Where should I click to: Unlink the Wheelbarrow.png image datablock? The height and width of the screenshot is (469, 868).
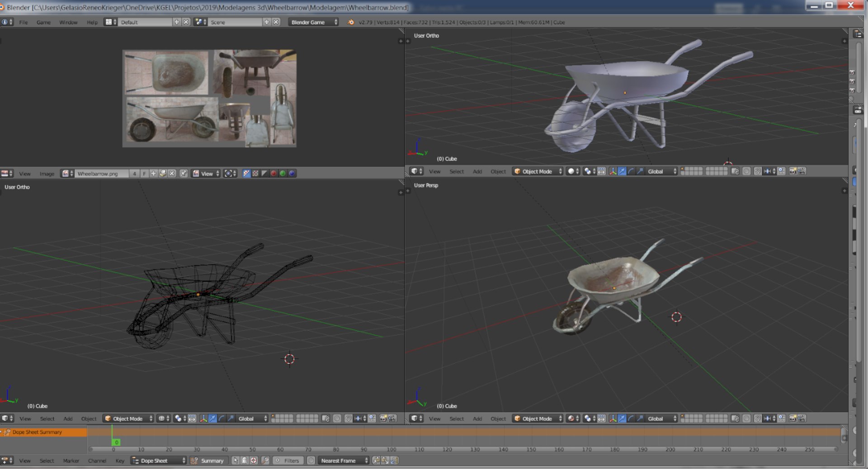(172, 174)
